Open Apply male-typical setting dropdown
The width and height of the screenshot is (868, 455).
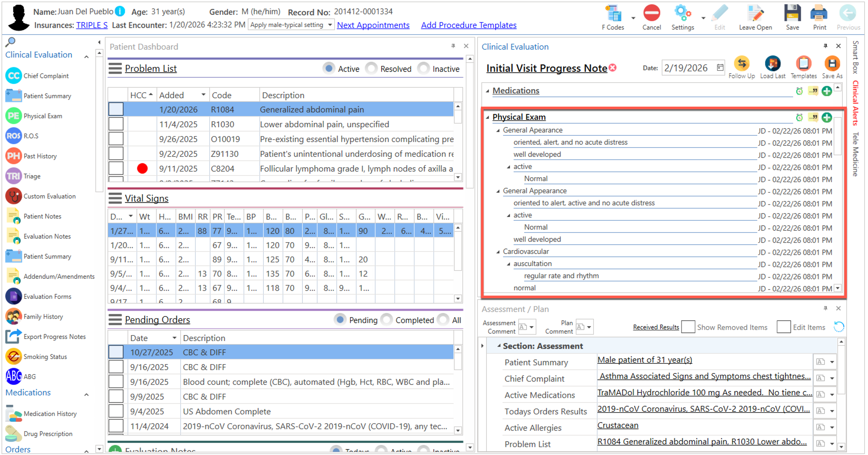330,25
